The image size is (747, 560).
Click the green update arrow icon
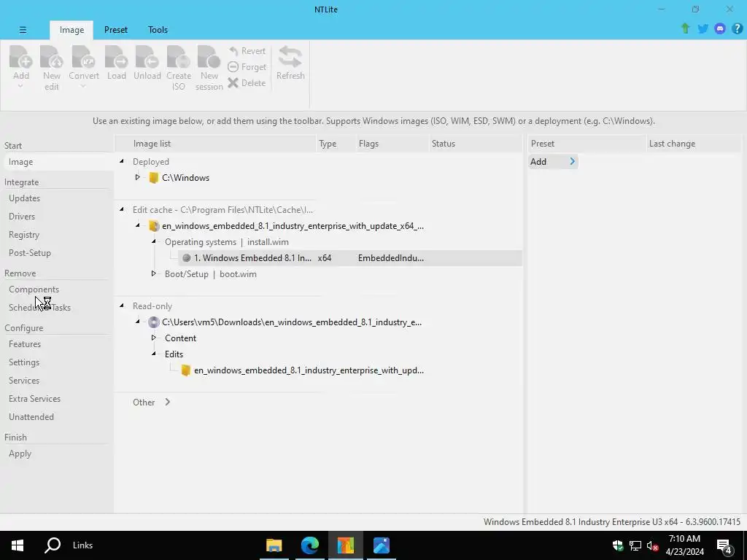(686, 28)
